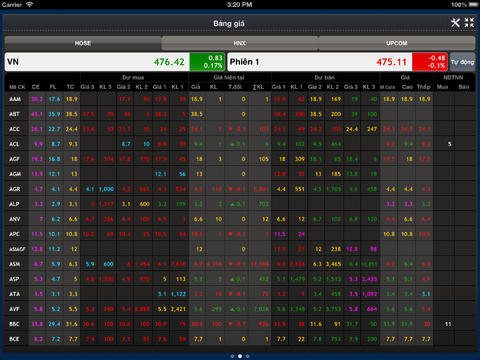Tap the Bảng giá title
The width and height of the screenshot is (480, 360).
click(x=229, y=23)
